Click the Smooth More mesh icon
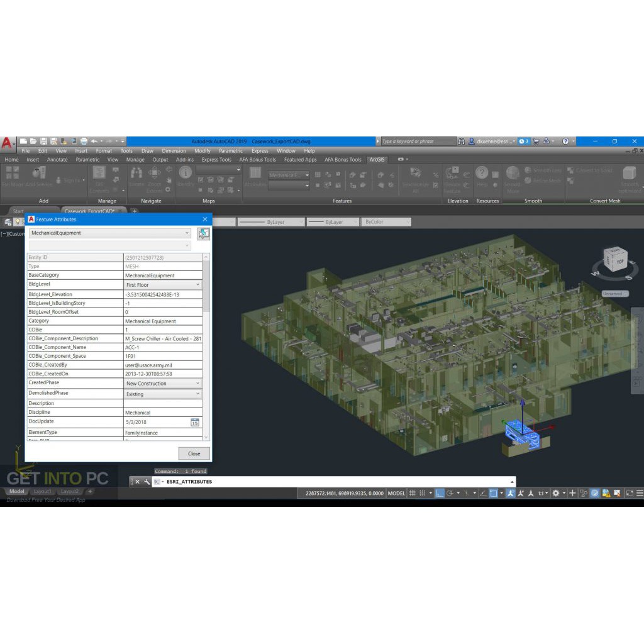Screen dimensions: 644x644 pyautogui.click(x=513, y=175)
